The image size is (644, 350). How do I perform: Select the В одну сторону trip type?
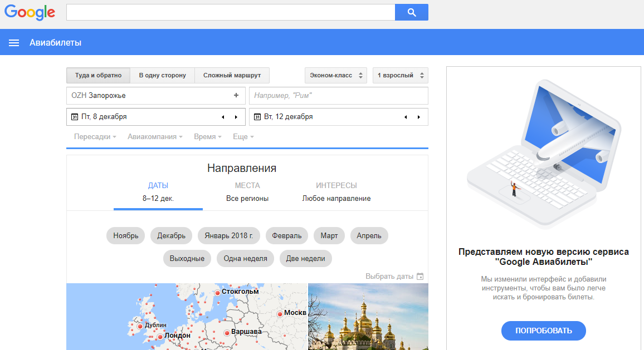(x=162, y=76)
